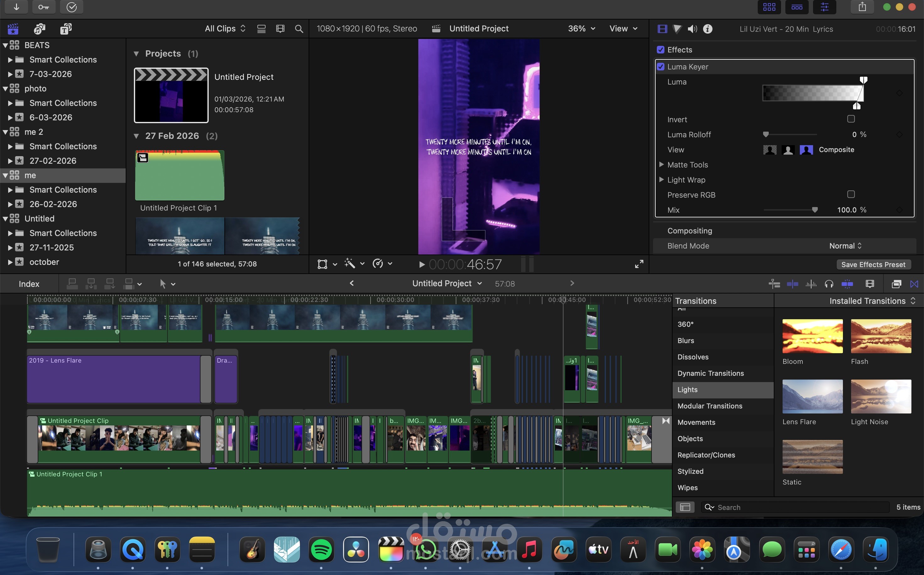Open the Blend Mode Normal dropdown
This screenshot has width=924, height=575.
[845, 246]
